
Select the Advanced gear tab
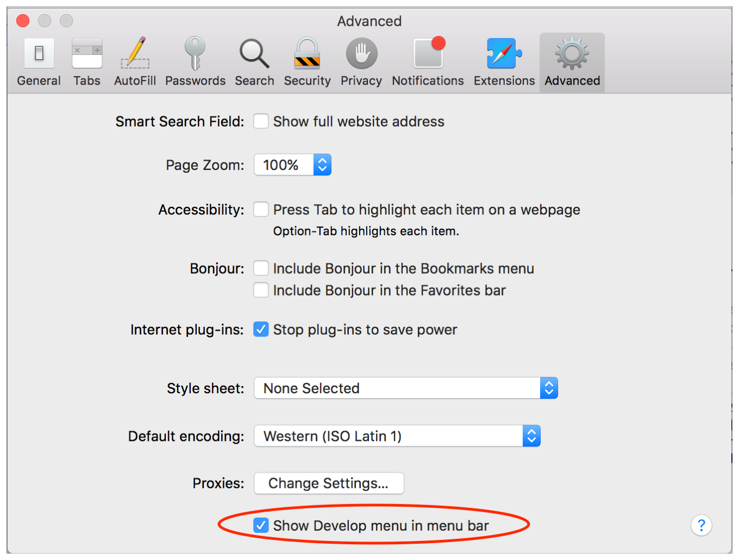pos(572,62)
